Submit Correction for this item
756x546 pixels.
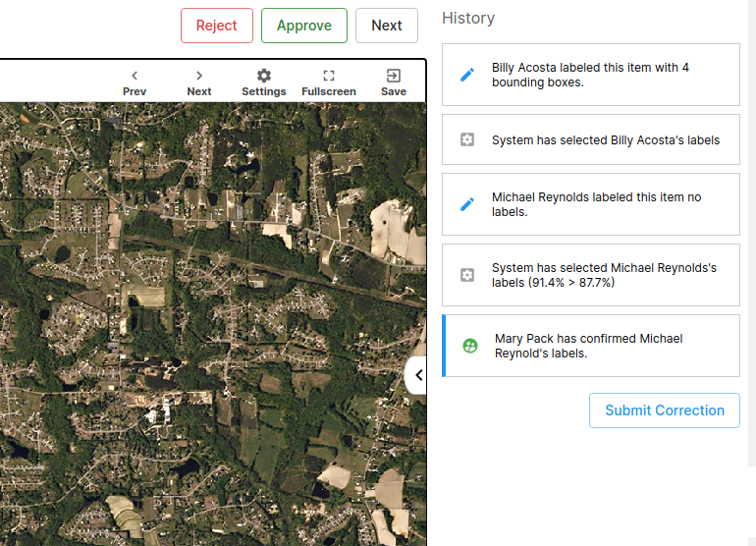coord(664,410)
